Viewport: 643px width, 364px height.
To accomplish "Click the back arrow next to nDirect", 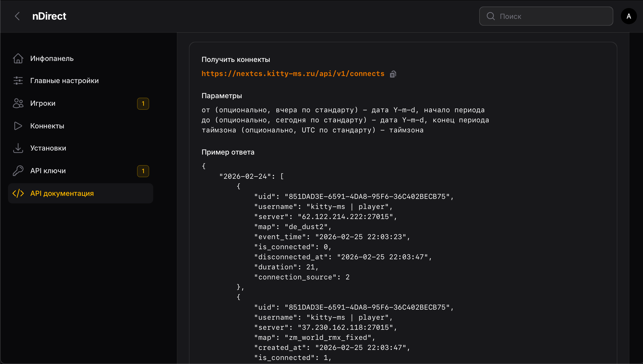I will 17,16.
